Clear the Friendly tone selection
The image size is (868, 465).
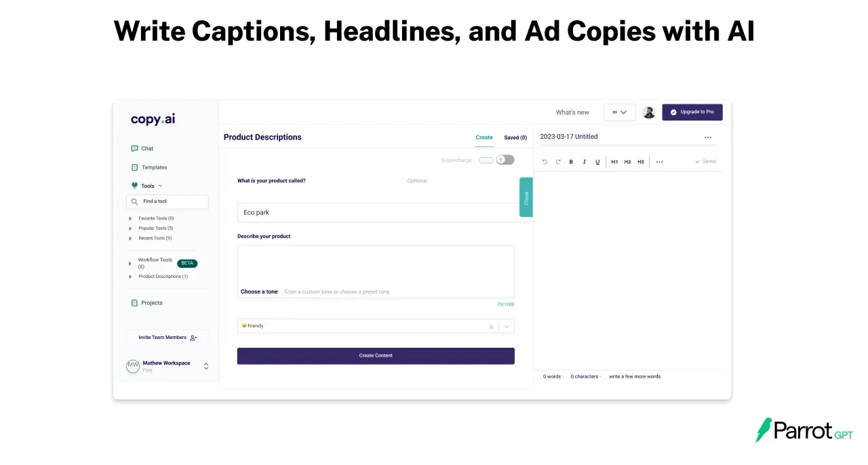coord(491,326)
